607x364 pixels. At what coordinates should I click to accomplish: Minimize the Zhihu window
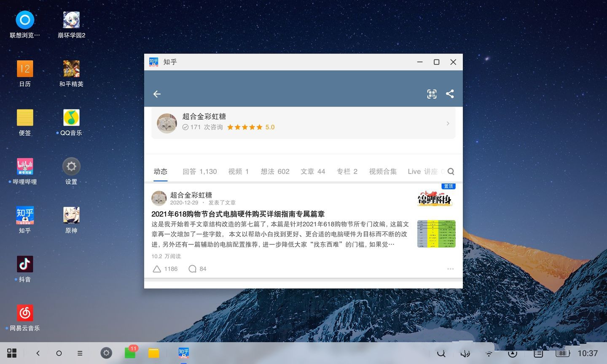tap(420, 62)
